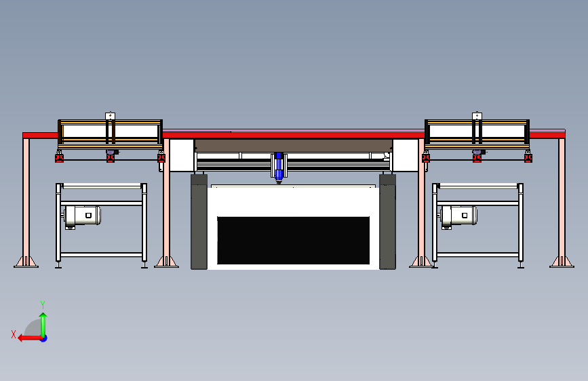Click the green Y axis arrow of the triad

pyautogui.click(x=43, y=325)
